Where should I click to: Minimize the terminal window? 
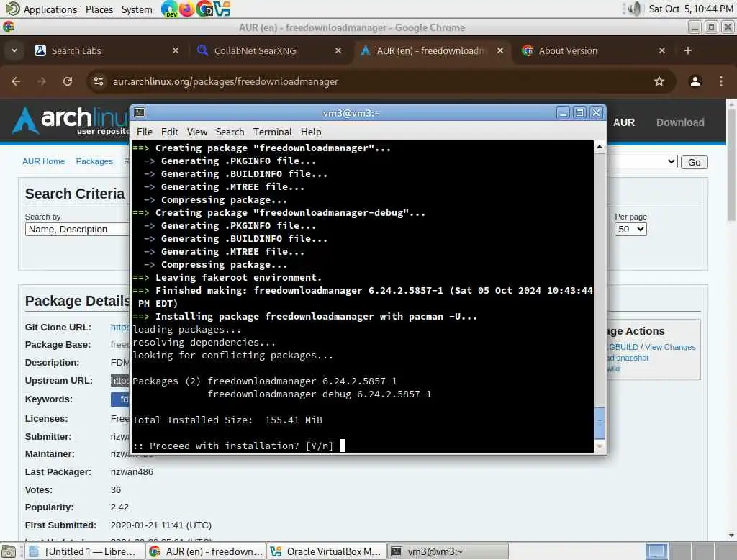(563, 113)
